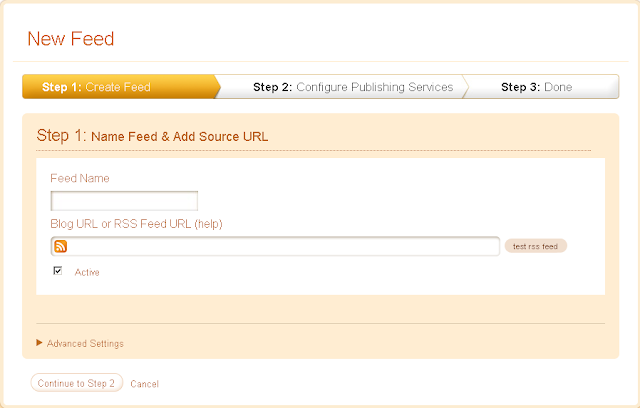Select the Step 1: Create Feed tab
The width and height of the screenshot is (640, 408).
click(x=118, y=86)
